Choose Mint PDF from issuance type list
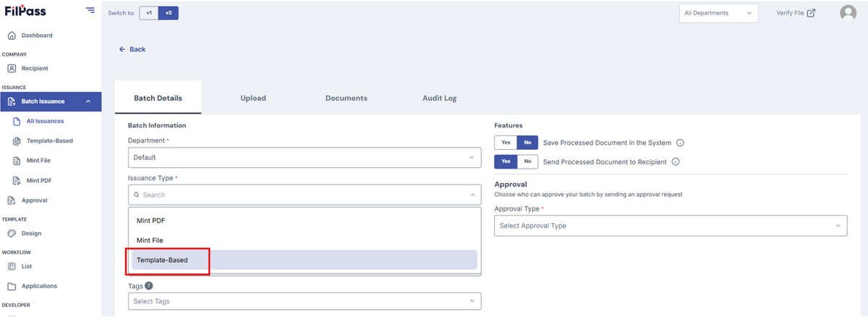The width and height of the screenshot is (868, 317). tap(305, 220)
